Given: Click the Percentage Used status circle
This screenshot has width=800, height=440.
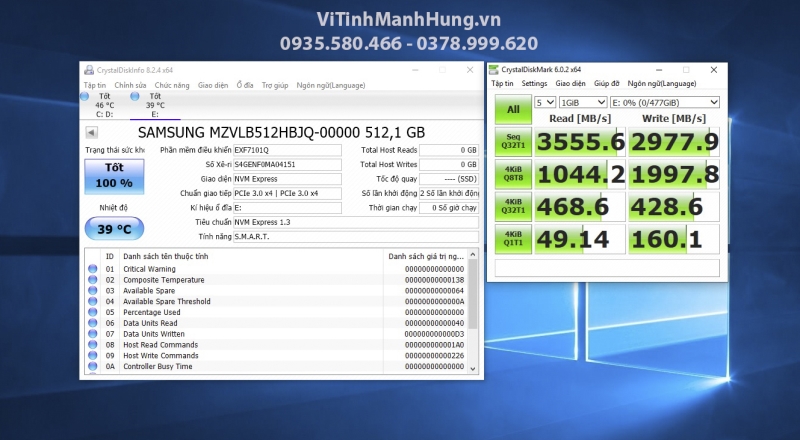Looking at the screenshot, I should pyautogui.click(x=92, y=312).
